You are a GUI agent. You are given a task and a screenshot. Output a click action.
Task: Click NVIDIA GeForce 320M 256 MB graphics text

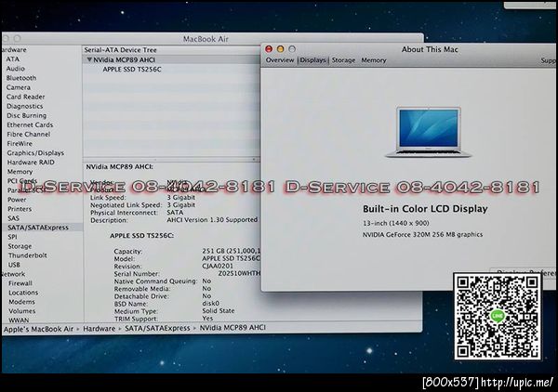pyautogui.click(x=422, y=235)
